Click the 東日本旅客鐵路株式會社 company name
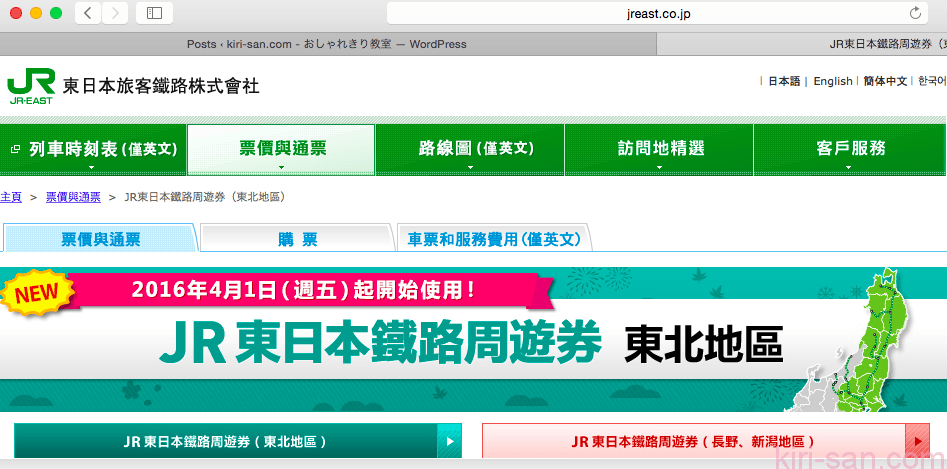 click(161, 87)
